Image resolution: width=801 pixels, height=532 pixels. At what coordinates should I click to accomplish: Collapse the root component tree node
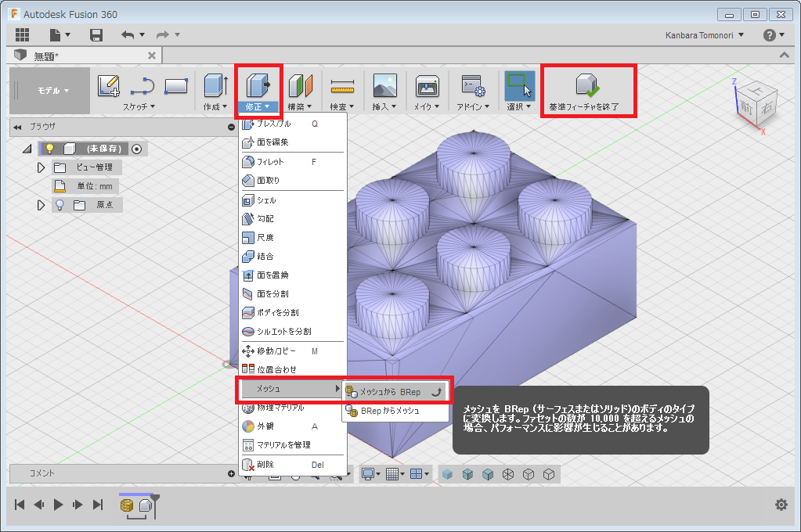(x=27, y=149)
